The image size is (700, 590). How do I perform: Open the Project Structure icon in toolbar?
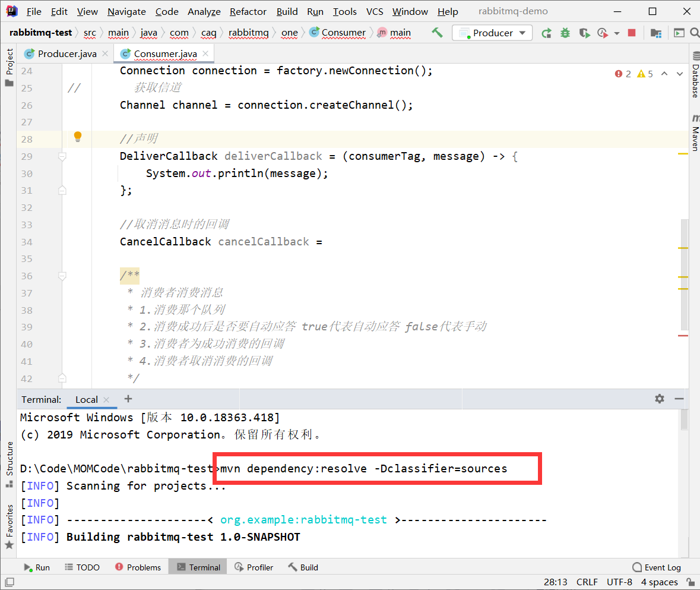click(656, 33)
